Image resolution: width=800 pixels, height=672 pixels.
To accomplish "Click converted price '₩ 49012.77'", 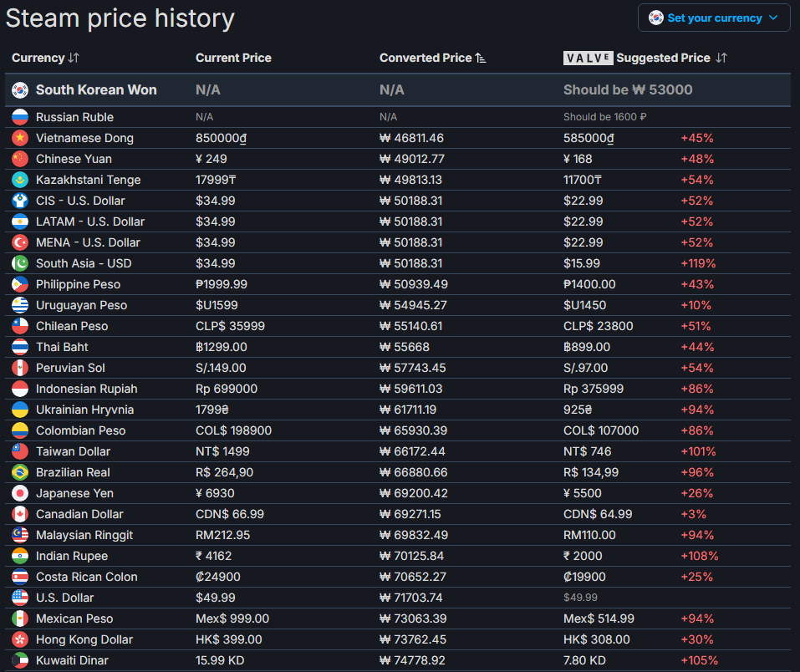I will (x=412, y=159).
